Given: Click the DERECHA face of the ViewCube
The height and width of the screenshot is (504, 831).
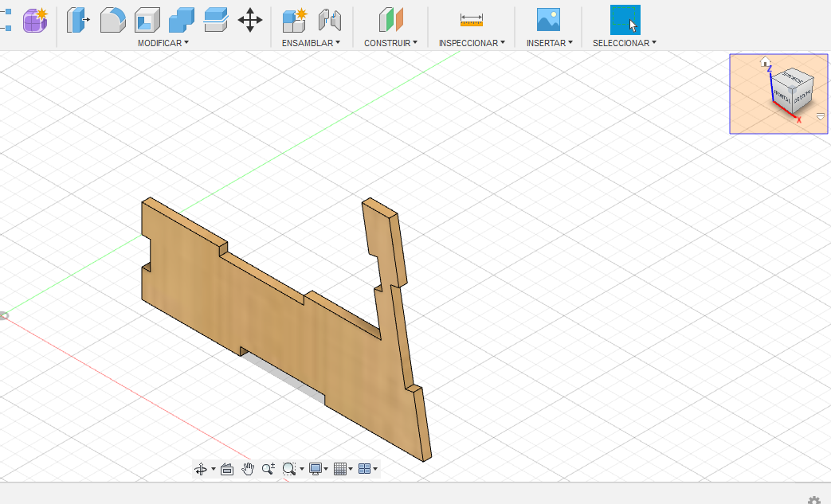Looking at the screenshot, I should pyautogui.click(x=802, y=96).
